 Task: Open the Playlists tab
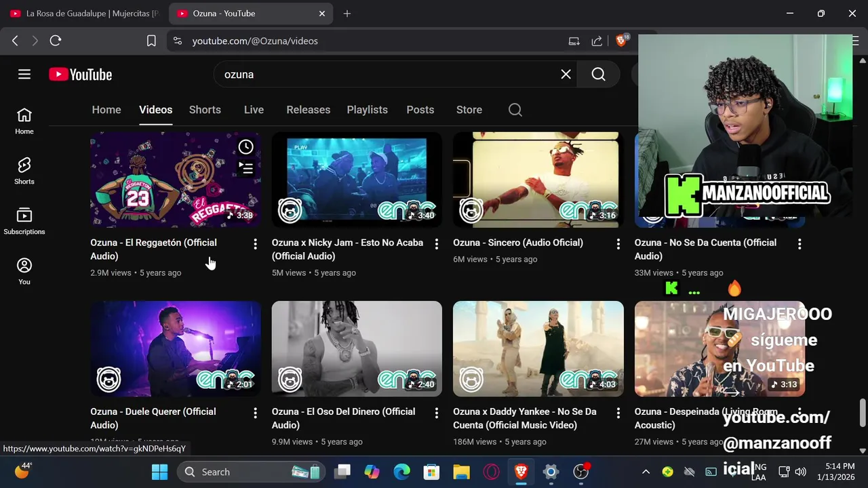click(x=367, y=110)
